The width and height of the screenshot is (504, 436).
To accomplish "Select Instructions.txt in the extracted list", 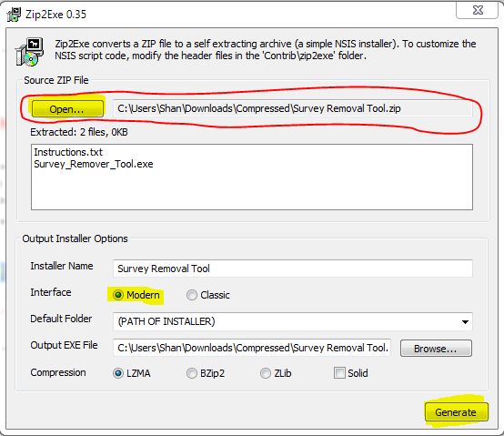I will [x=68, y=152].
